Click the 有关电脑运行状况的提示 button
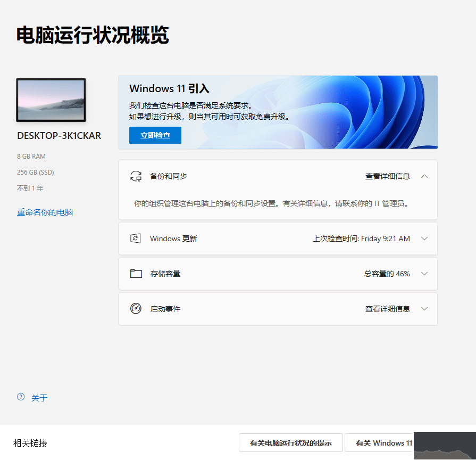The width and height of the screenshot is (476, 460). [291, 443]
